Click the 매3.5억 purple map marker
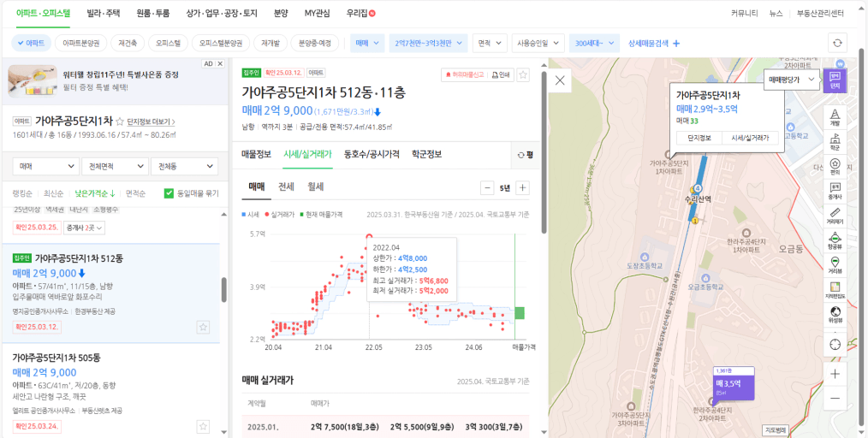This screenshot has height=438, width=868. (x=733, y=382)
